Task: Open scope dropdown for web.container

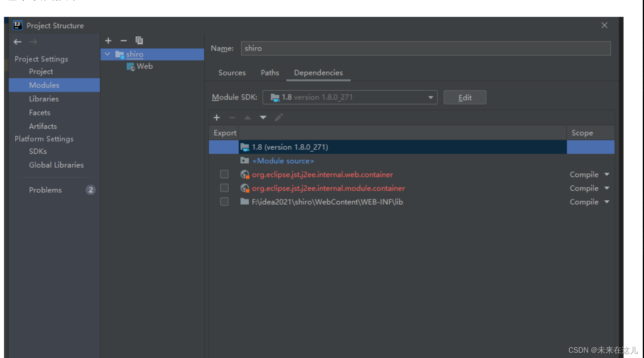Action: click(607, 175)
